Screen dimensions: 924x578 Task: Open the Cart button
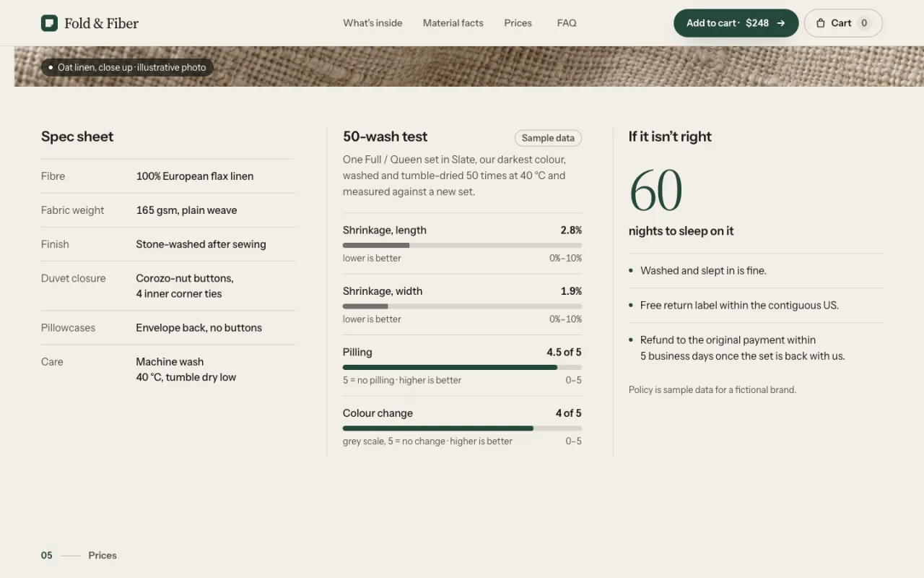pyautogui.click(x=843, y=23)
